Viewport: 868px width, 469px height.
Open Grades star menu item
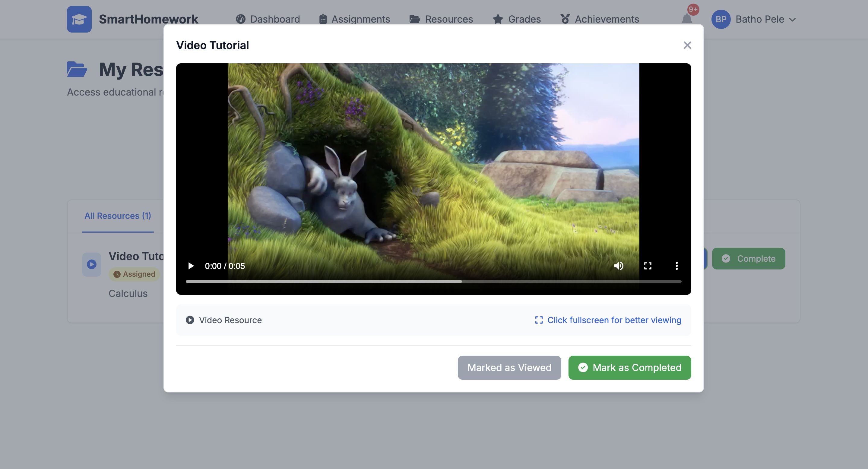click(x=517, y=19)
